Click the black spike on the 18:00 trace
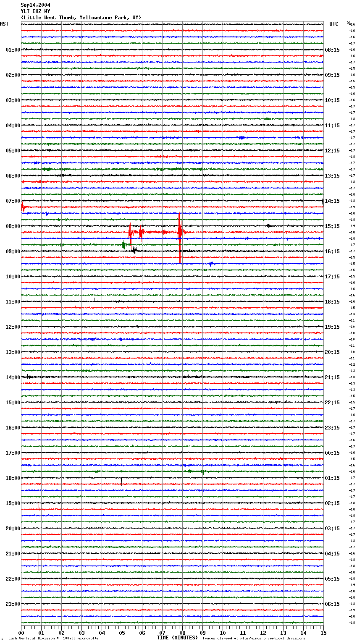Image resolution: width=357 pixels, height=644 pixels. coord(121,481)
